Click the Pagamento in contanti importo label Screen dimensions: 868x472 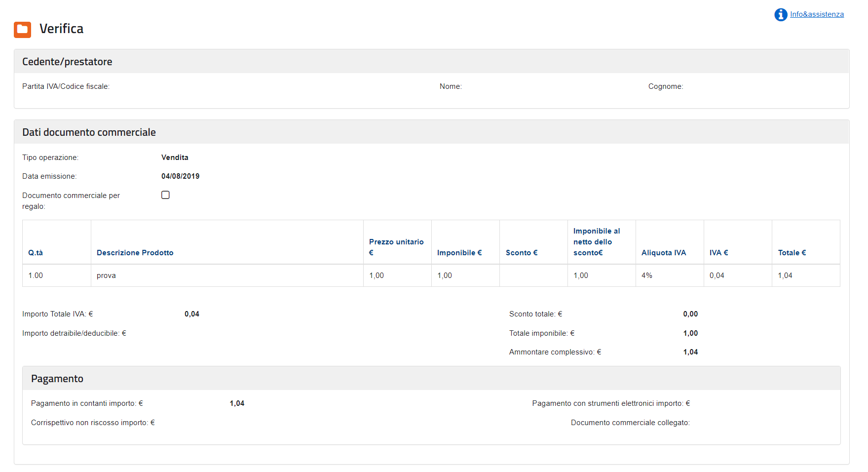click(87, 403)
